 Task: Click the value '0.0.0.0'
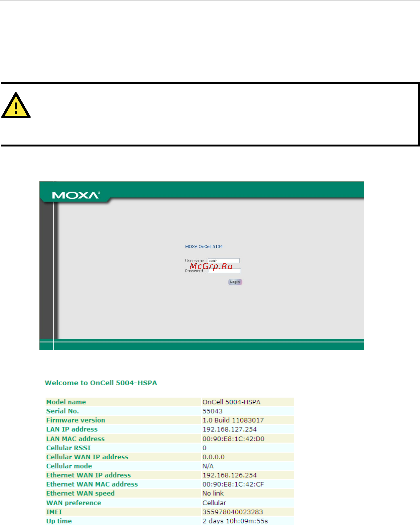click(x=213, y=457)
